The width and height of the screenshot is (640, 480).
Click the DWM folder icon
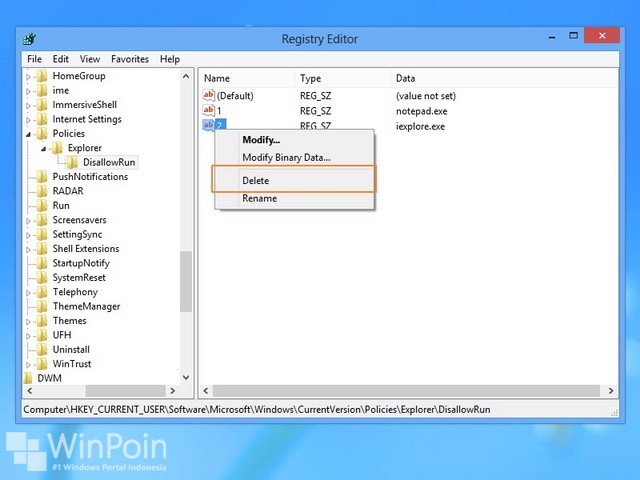[x=28, y=378]
